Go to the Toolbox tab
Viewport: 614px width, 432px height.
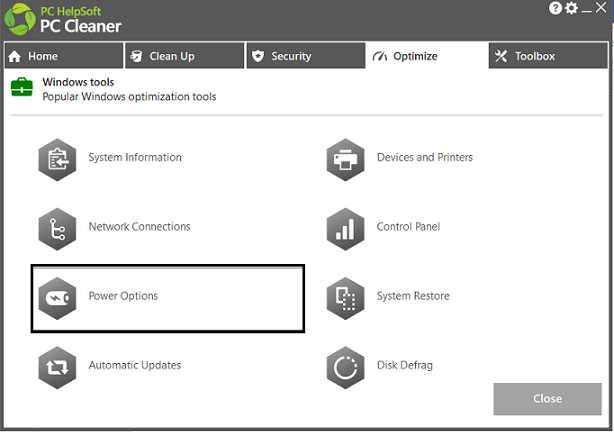[x=548, y=56]
